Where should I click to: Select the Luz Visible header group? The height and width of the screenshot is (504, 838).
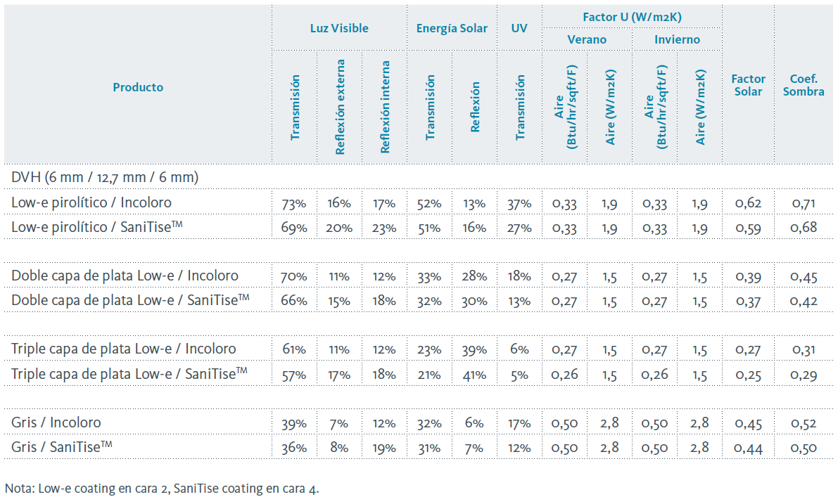[x=339, y=28]
